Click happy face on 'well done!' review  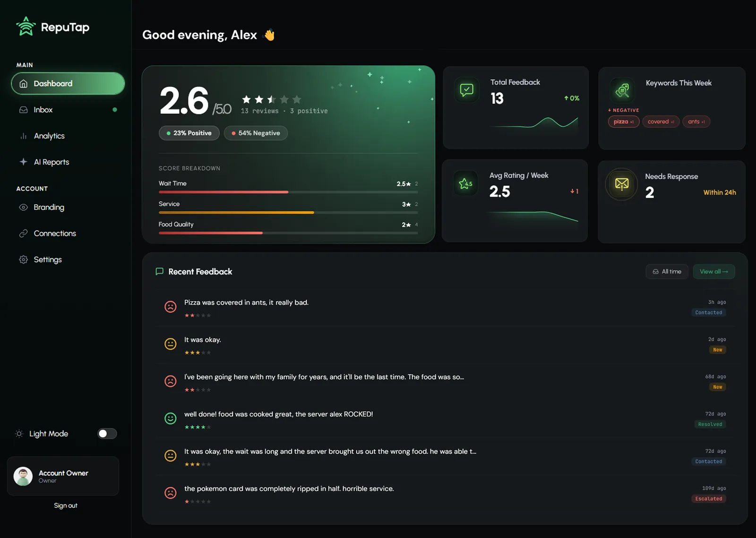[x=171, y=418]
